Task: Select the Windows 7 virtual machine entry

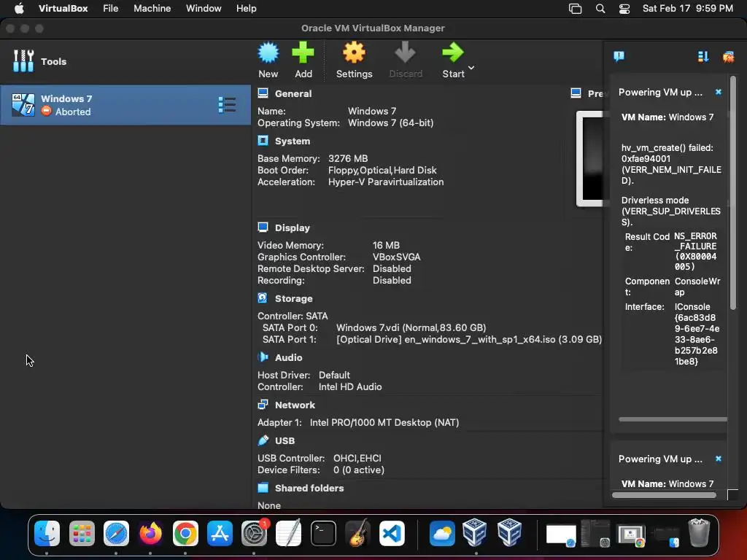Action: [125, 105]
